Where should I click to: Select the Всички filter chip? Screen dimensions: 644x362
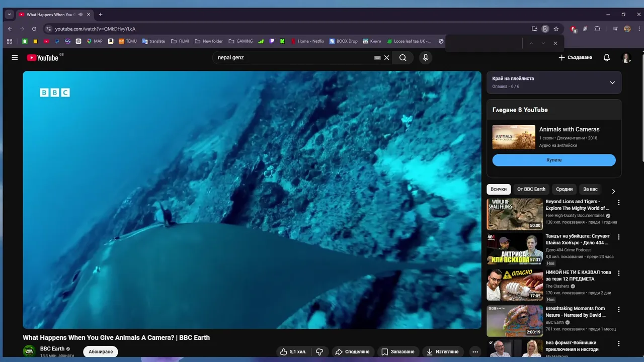click(499, 189)
